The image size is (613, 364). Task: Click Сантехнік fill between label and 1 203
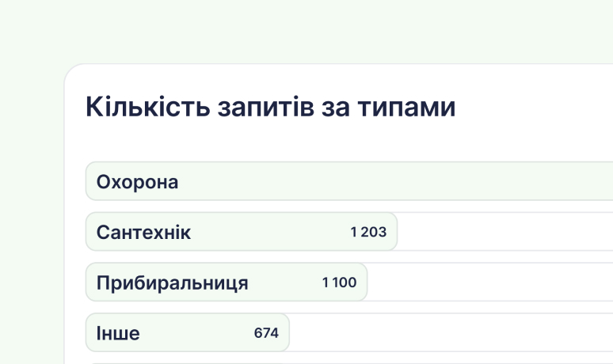pyautogui.click(x=271, y=232)
